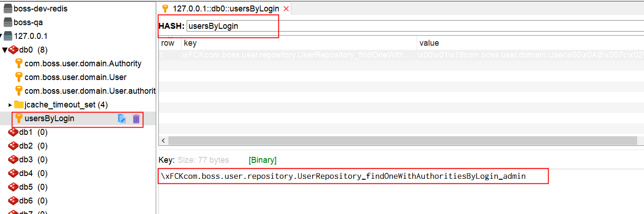Viewport: 644px width, 214px height.
Task: Collapse the db0 database node
Action: 5,50
